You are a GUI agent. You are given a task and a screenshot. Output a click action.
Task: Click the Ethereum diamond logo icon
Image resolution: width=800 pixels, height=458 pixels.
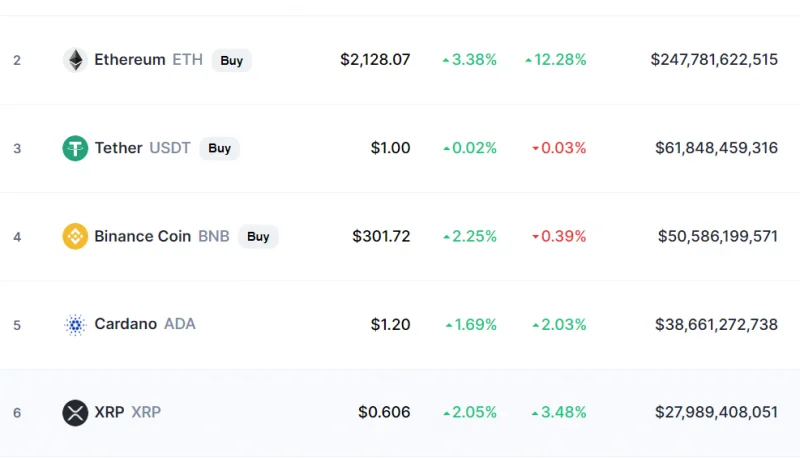coord(75,60)
